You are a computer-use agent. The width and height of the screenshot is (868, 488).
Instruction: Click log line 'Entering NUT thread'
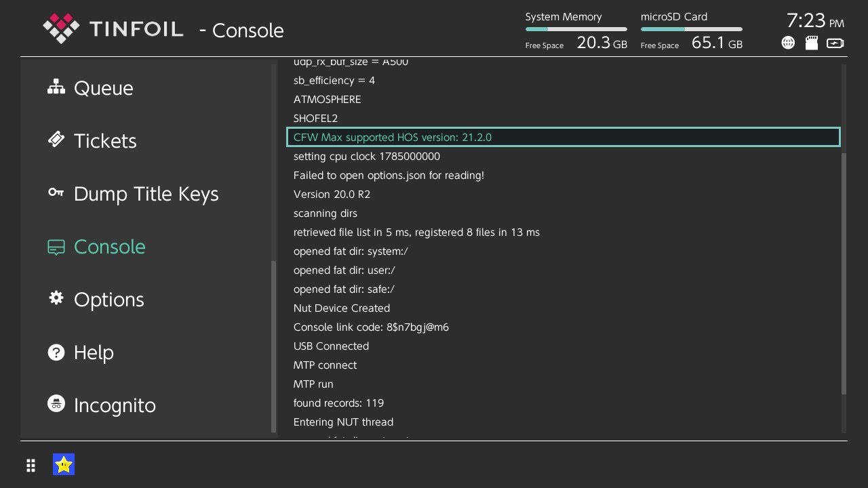(x=343, y=422)
